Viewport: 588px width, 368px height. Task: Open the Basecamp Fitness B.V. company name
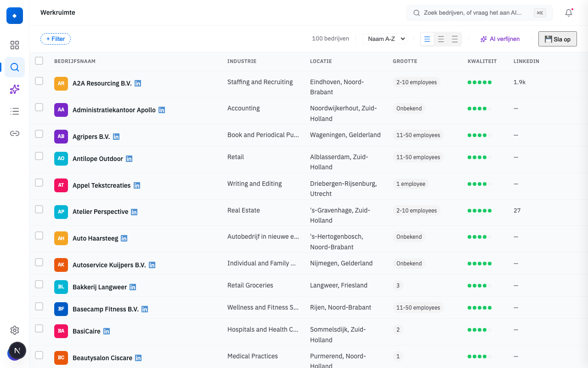coord(106,309)
